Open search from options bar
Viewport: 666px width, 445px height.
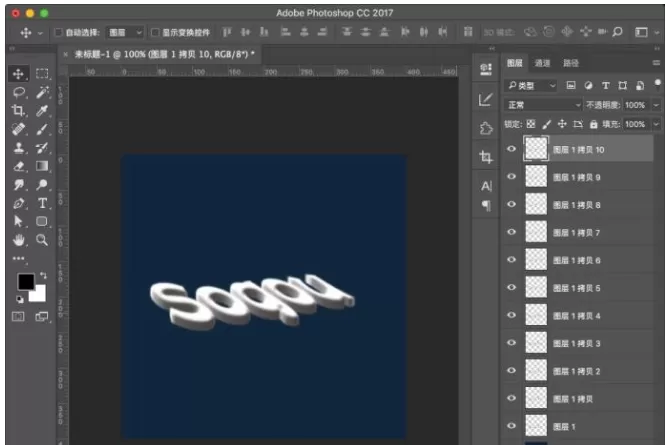coord(618,32)
